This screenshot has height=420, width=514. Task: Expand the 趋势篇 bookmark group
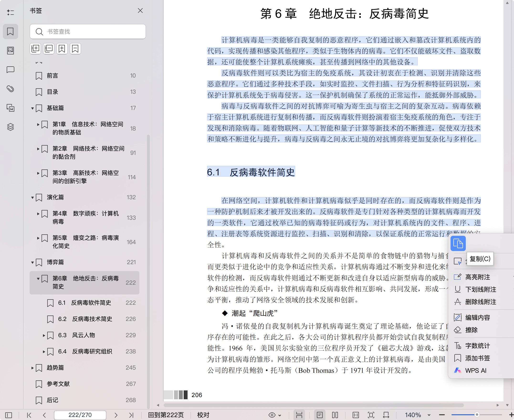(32, 368)
